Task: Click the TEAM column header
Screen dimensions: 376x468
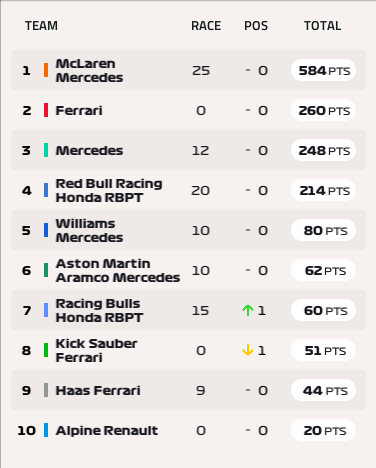Action: click(x=41, y=26)
